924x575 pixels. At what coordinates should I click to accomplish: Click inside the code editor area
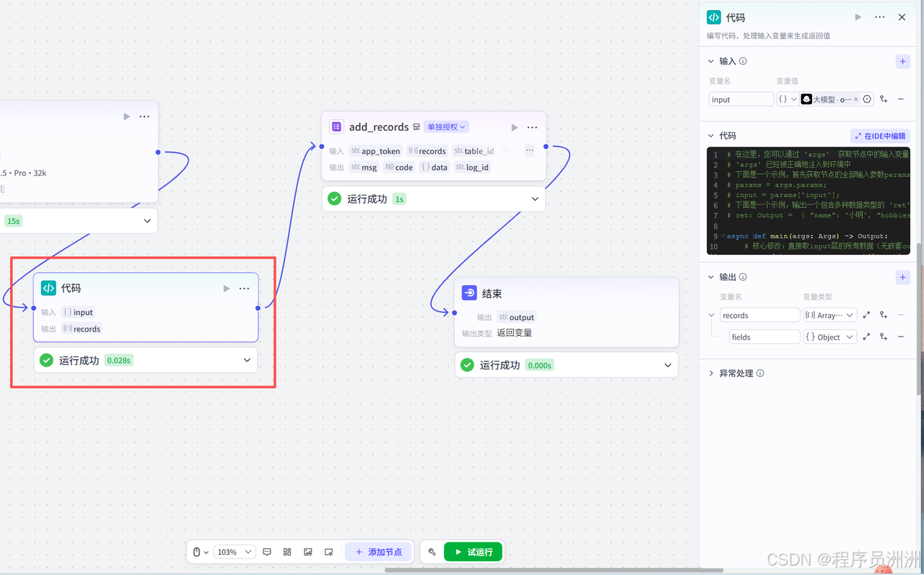[808, 201]
